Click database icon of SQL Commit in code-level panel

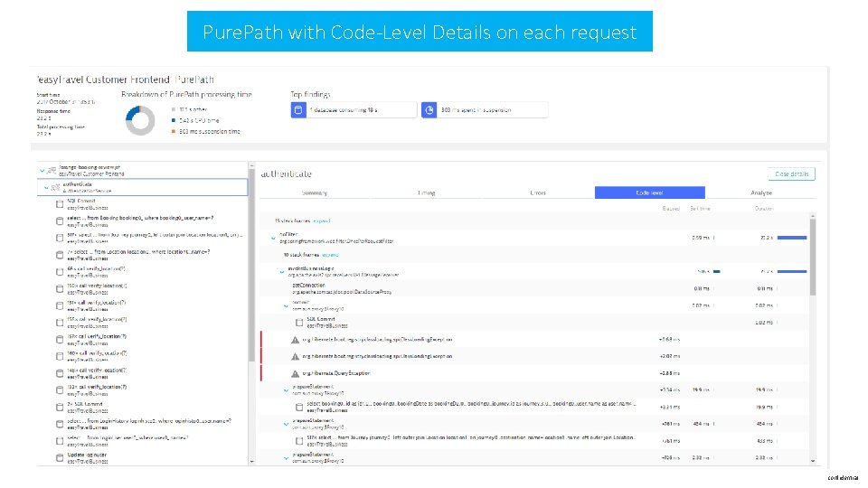[x=299, y=323]
